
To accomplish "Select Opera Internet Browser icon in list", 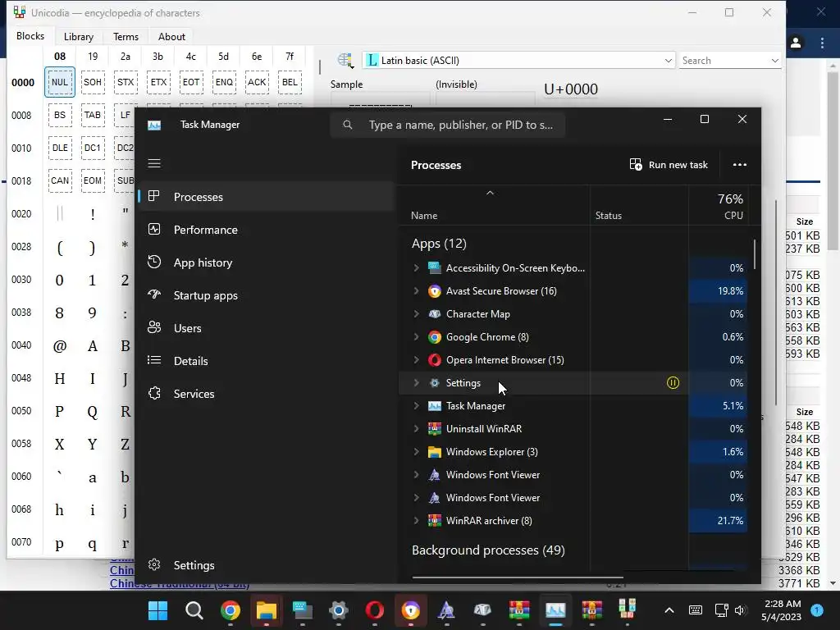I will coord(435,360).
